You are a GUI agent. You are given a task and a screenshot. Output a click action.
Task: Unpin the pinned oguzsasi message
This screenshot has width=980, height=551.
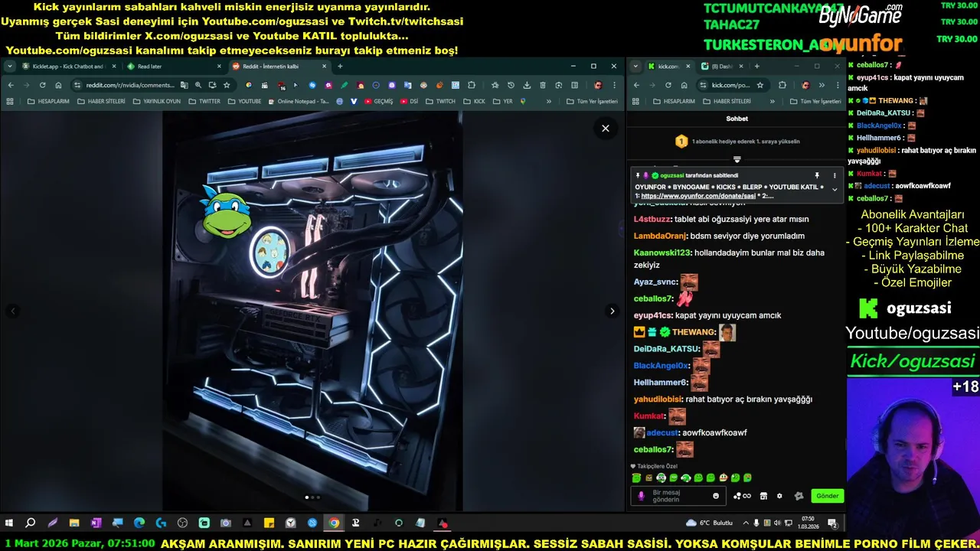pos(817,175)
